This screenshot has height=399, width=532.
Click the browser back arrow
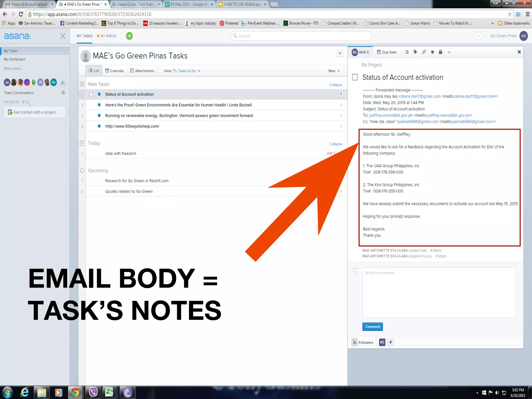coord(5,14)
